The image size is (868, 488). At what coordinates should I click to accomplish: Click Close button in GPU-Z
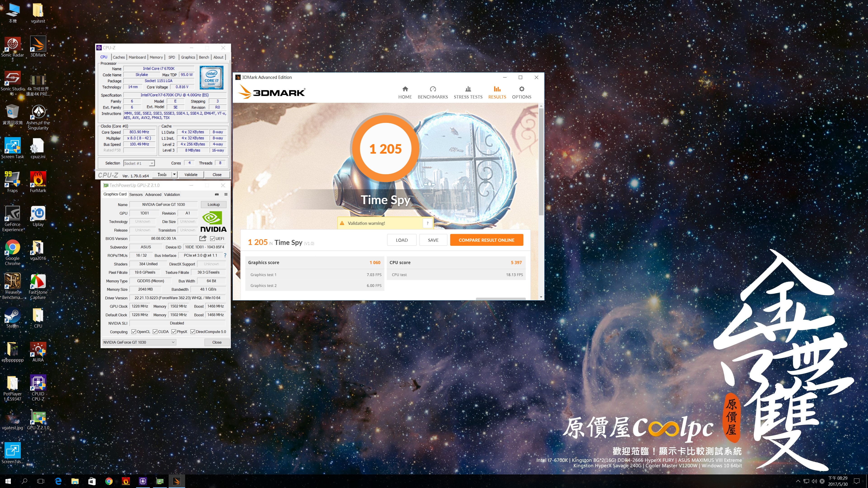pyautogui.click(x=217, y=342)
